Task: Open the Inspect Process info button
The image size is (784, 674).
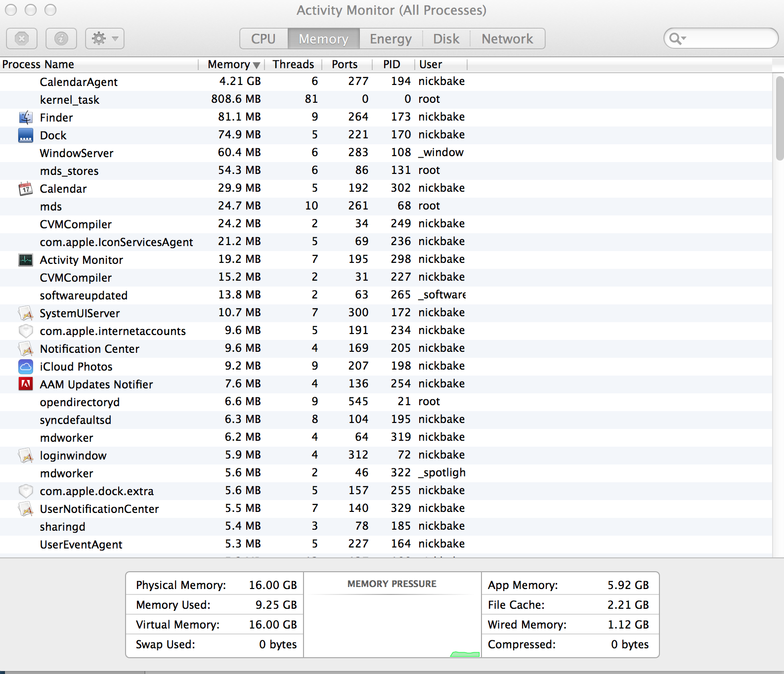Action: point(61,39)
